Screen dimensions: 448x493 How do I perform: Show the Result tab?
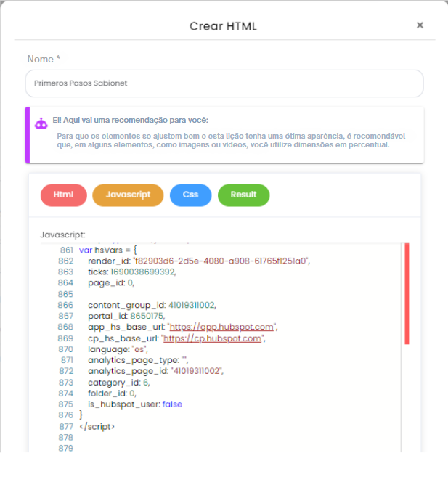click(x=244, y=195)
